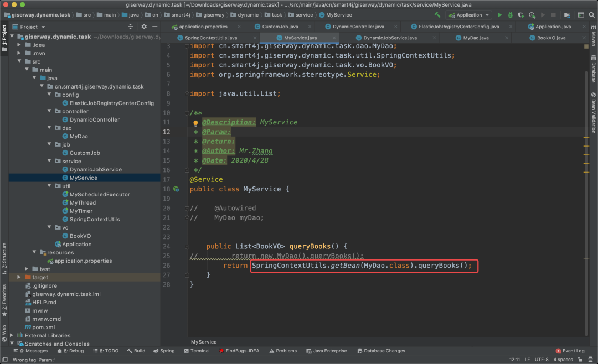Open the Event Log button
The width and height of the screenshot is (598, 364).
click(x=570, y=351)
